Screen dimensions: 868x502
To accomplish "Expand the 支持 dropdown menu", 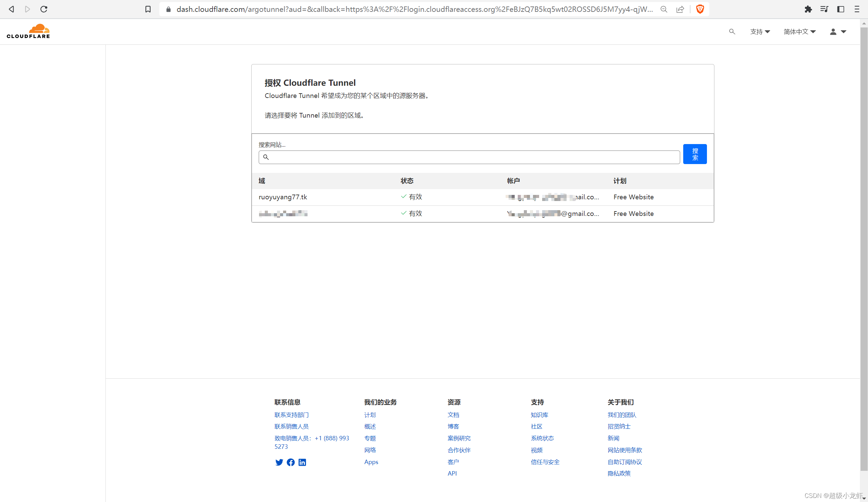I will pos(760,32).
